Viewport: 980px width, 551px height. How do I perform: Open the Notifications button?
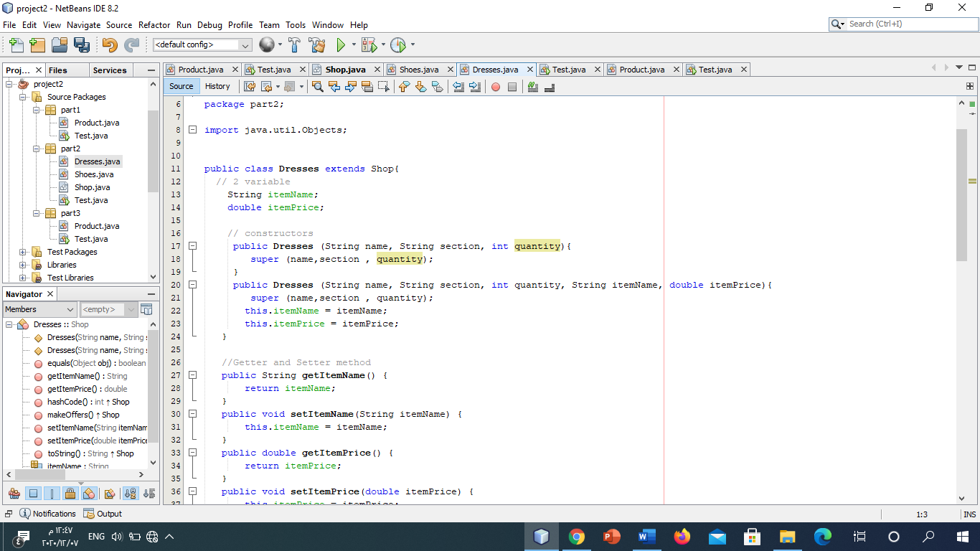click(48, 514)
